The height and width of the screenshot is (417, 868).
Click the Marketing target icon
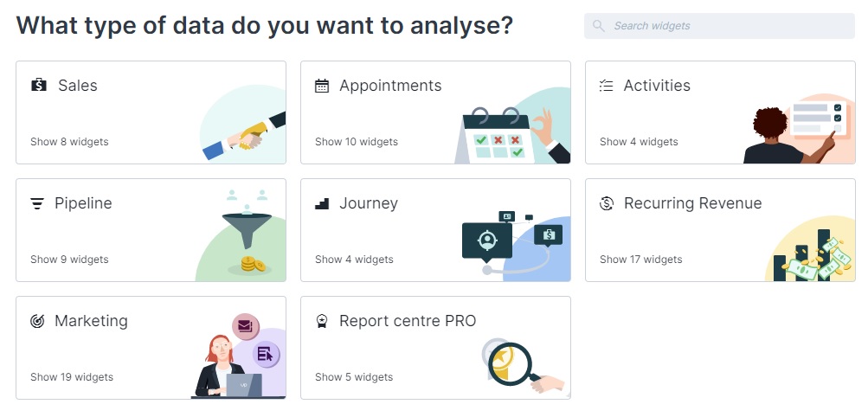pos(37,321)
